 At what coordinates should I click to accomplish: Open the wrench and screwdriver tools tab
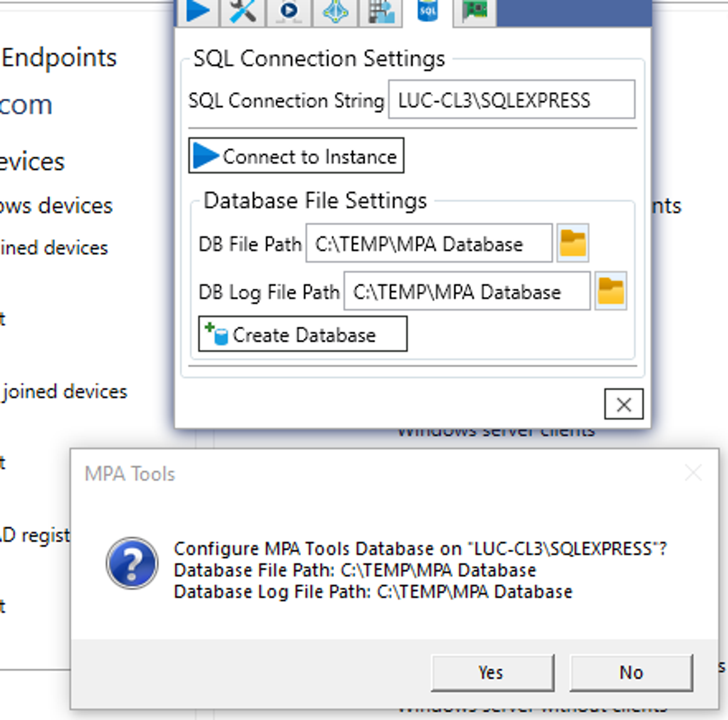click(243, 11)
